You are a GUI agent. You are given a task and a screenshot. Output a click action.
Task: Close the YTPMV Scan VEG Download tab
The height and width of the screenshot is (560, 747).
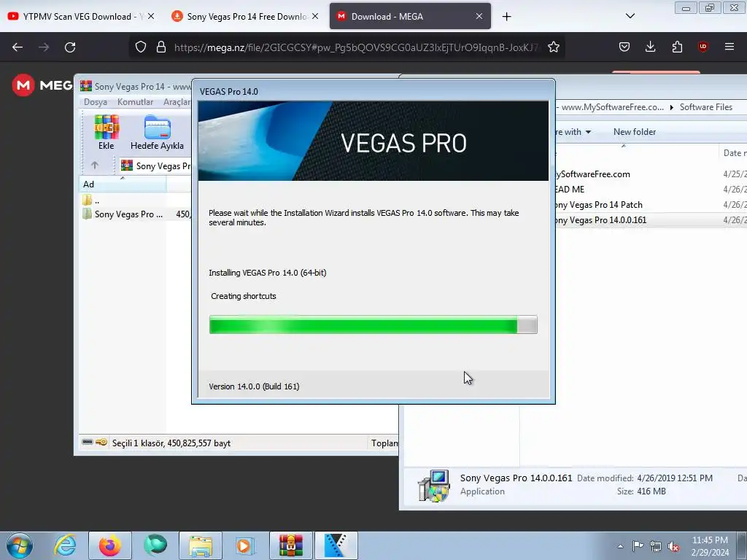[x=151, y=16]
